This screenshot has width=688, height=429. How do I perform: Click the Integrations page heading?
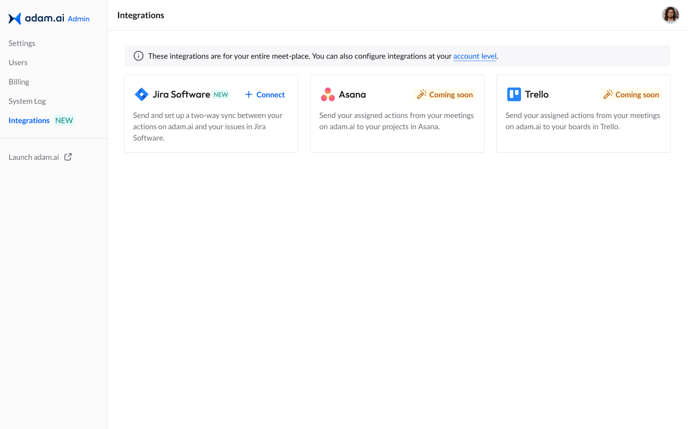point(141,15)
